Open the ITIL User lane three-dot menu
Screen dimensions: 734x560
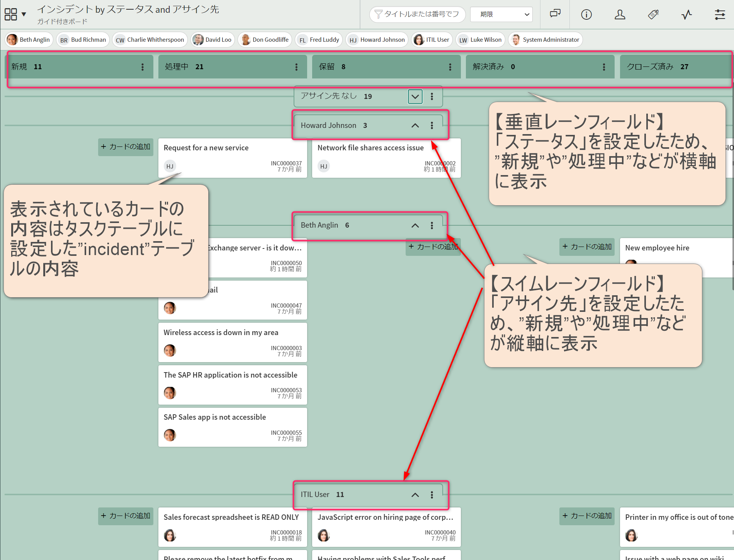click(432, 495)
